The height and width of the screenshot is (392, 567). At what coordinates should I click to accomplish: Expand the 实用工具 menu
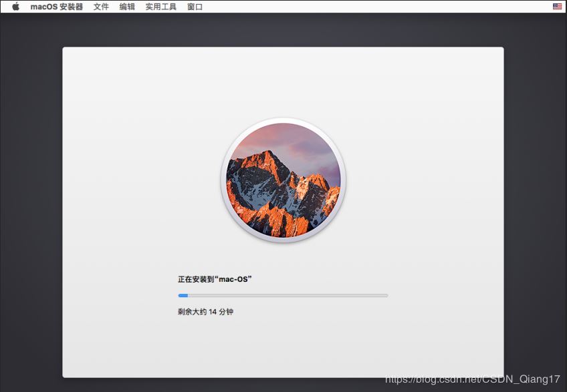pos(160,7)
